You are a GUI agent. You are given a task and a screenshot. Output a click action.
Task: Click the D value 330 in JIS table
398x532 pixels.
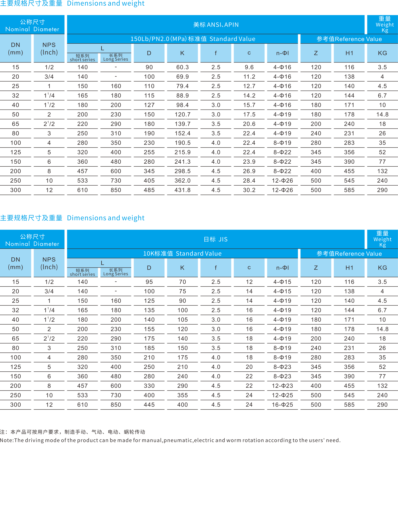(x=149, y=386)
